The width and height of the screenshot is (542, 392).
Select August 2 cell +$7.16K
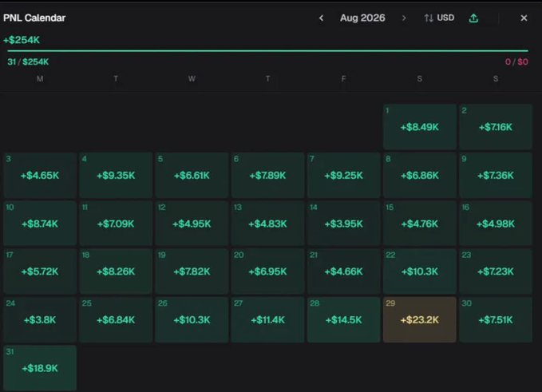pyautogui.click(x=496, y=127)
